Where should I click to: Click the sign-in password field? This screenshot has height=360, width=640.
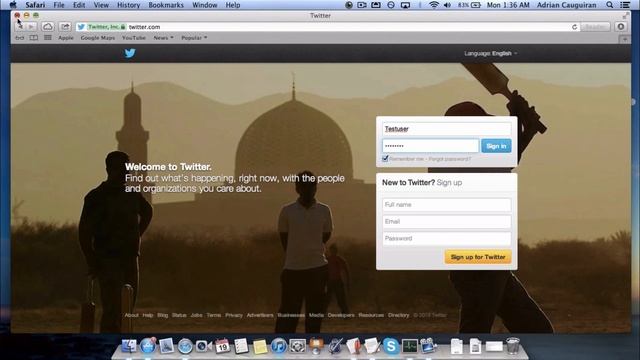pos(431,146)
